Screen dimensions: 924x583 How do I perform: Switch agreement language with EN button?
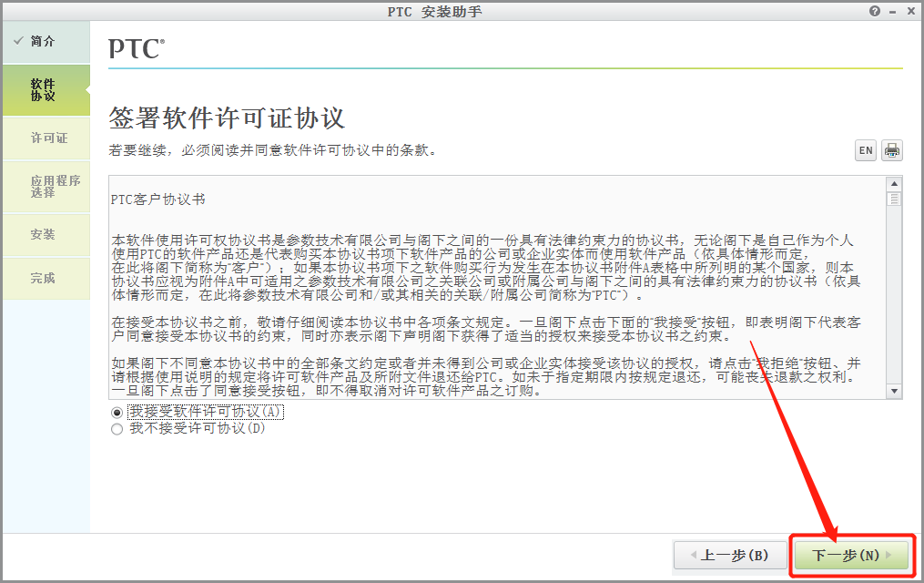[866, 150]
